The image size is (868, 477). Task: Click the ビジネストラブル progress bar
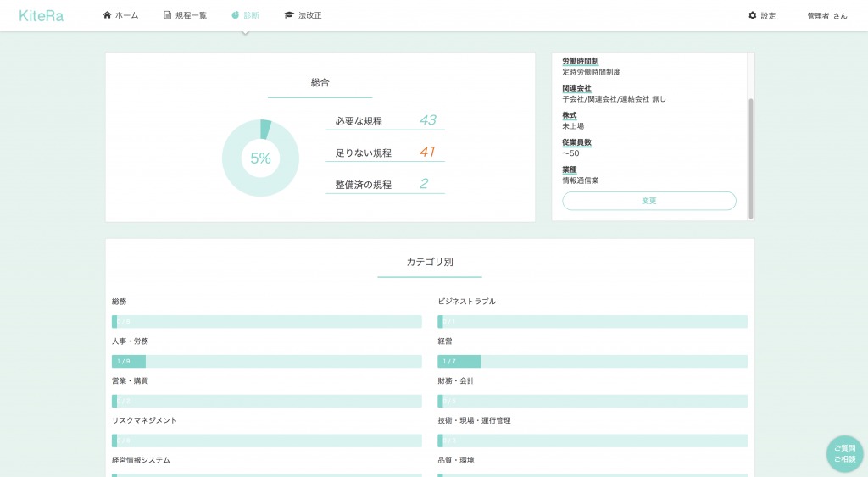[593, 321]
